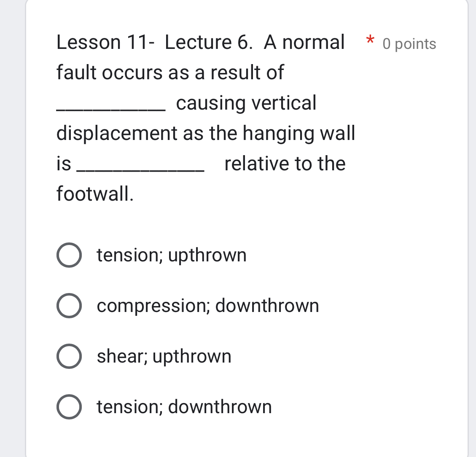476x457 pixels.
Task: Click the "tension; downthrown" answer label
Action: click(x=184, y=407)
